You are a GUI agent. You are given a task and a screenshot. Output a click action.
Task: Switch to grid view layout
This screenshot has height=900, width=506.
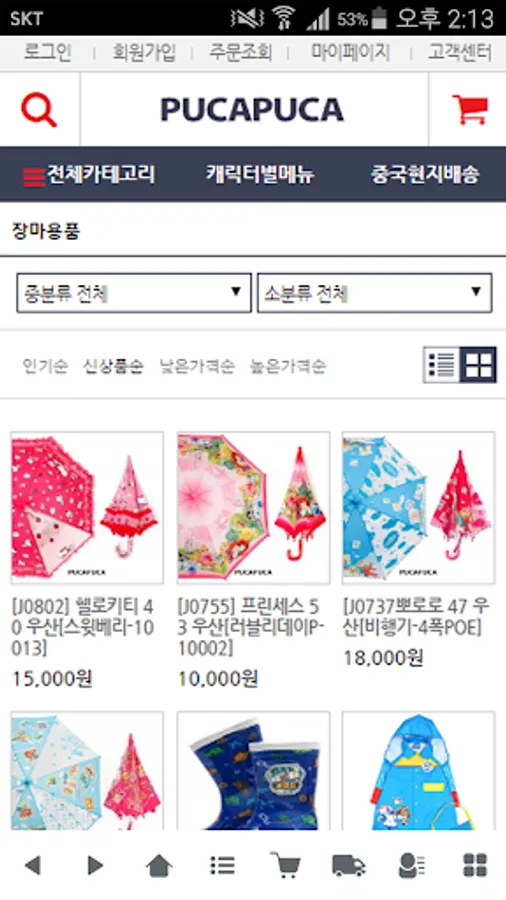pyautogui.click(x=478, y=364)
